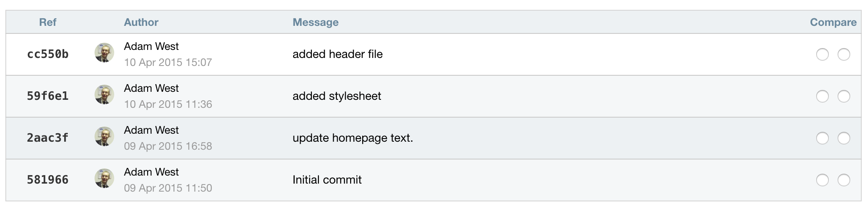Select left compare radio for 59f6e1
Screen dimensions: 868x213
[822, 96]
